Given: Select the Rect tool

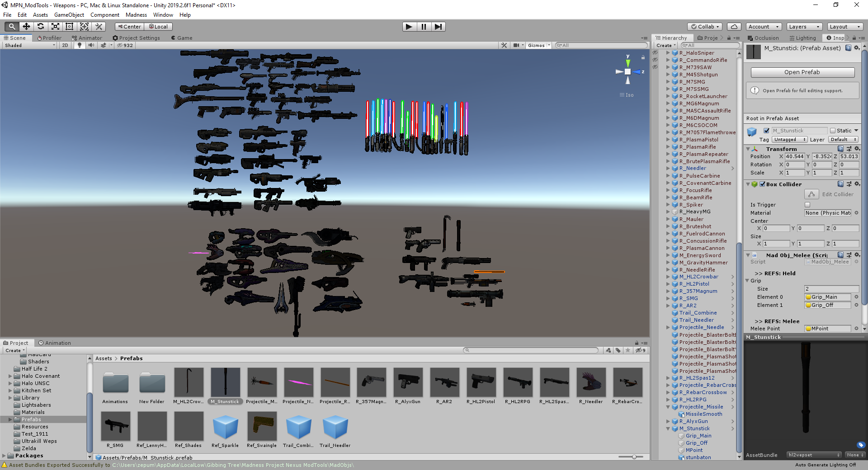Looking at the screenshot, I should [69, 27].
